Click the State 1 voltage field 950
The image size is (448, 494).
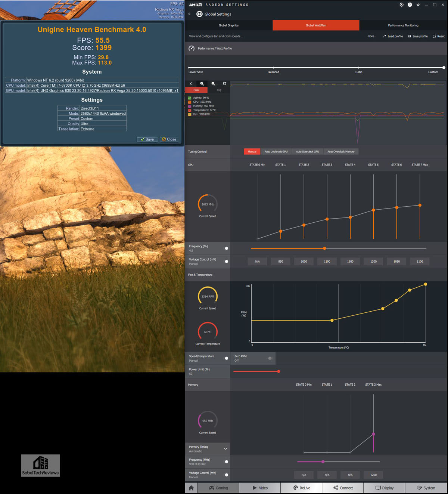(281, 262)
